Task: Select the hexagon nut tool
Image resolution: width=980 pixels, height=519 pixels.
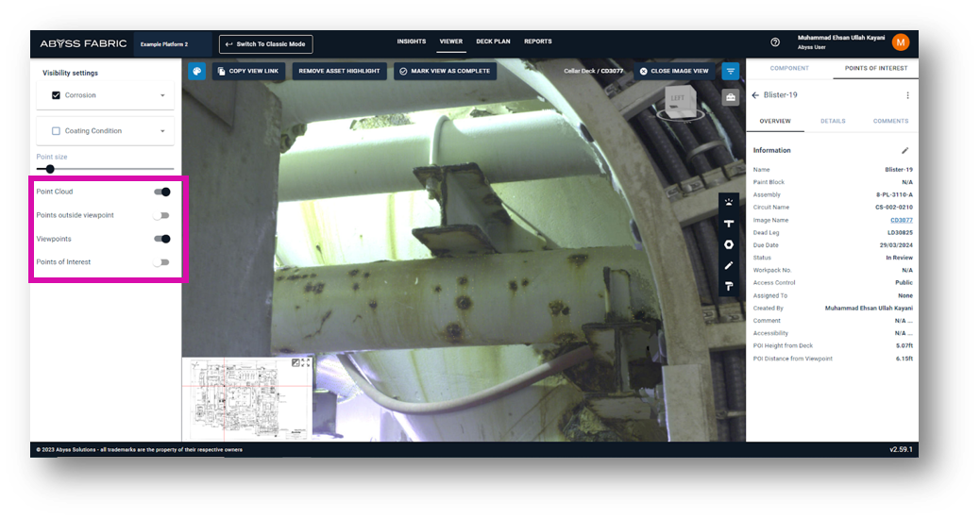Action: pos(729,244)
